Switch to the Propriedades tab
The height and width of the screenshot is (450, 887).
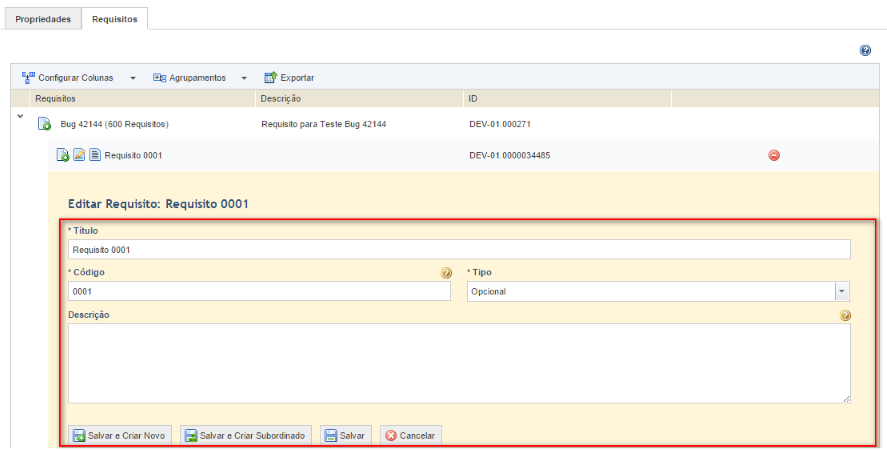coord(43,19)
